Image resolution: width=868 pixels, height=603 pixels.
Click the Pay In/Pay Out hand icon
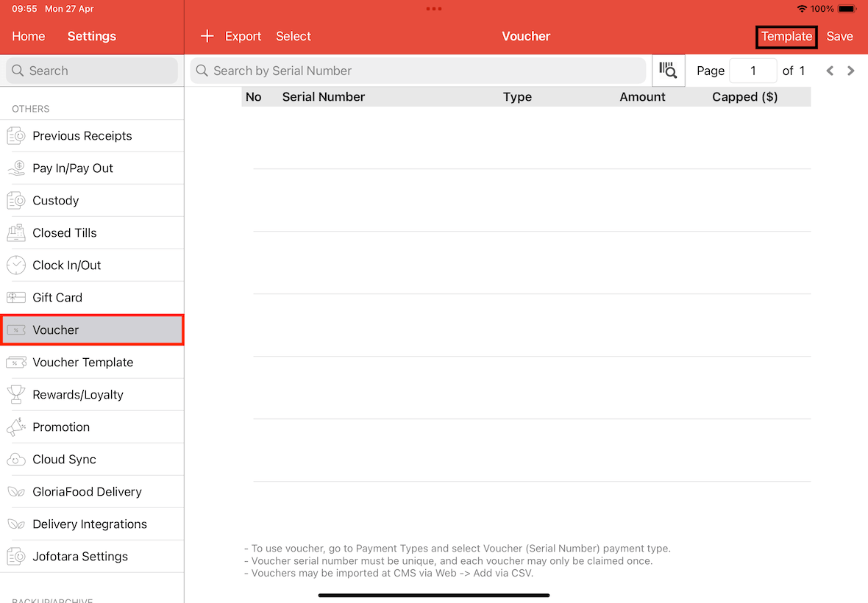coord(16,168)
